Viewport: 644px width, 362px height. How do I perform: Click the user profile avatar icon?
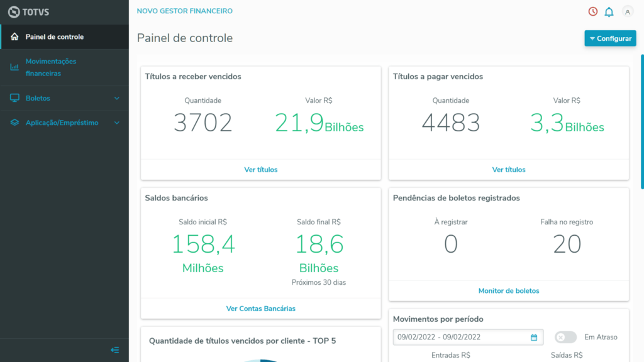pos(627,11)
